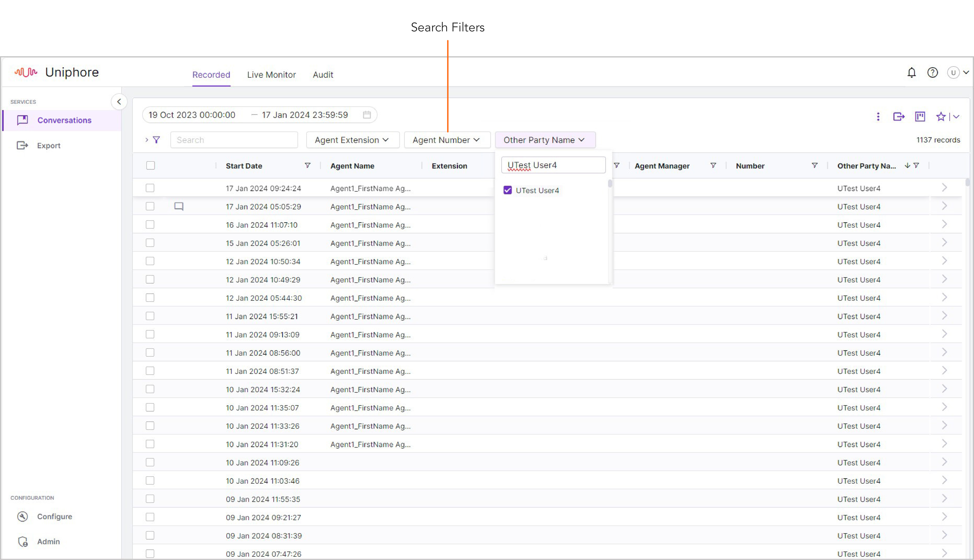Image resolution: width=974 pixels, height=560 pixels.
Task: Select checkbox for 17 Jan 2024 05:05:29 row
Action: (150, 206)
